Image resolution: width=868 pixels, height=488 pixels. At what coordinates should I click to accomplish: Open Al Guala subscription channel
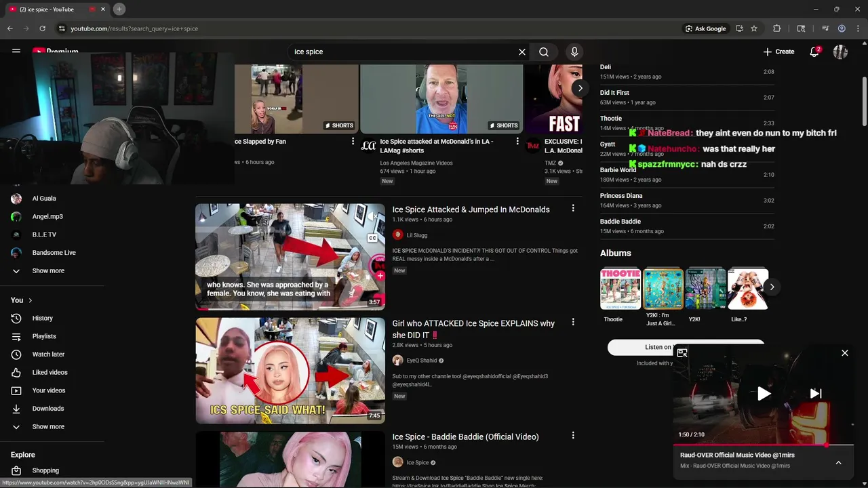[x=43, y=199]
